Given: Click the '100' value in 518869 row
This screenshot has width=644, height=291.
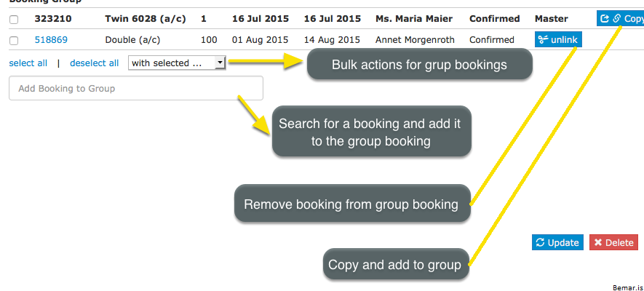Looking at the screenshot, I should click(x=209, y=40).
